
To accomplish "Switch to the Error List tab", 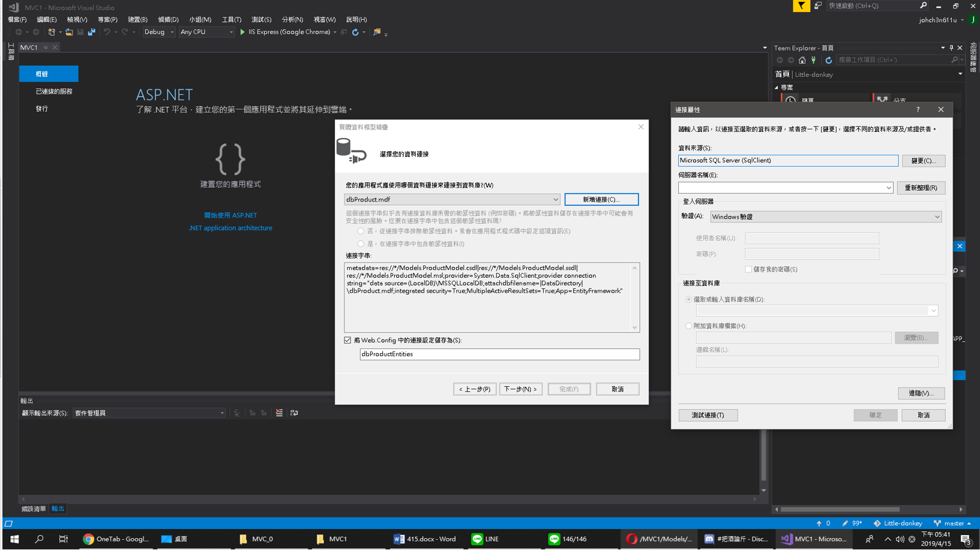I will [34, 509].
